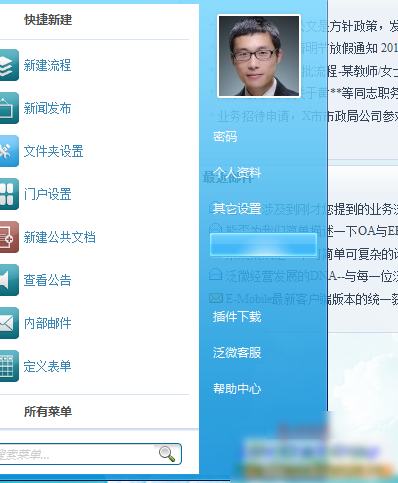
Task: Select 快捷新建 section header
Action: coord(48,20)
